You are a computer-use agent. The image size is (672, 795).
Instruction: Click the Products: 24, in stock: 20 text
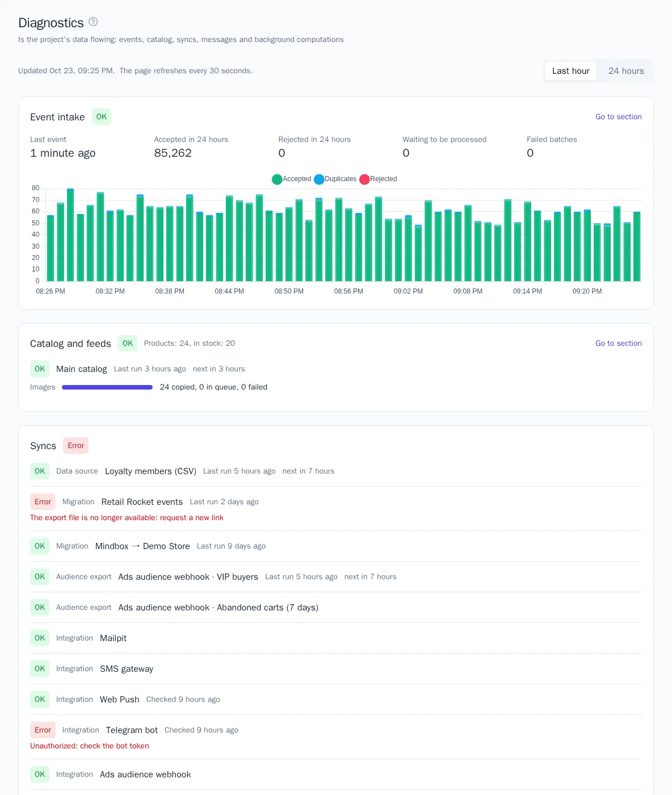pyautogui.click(x=189, y=343)
